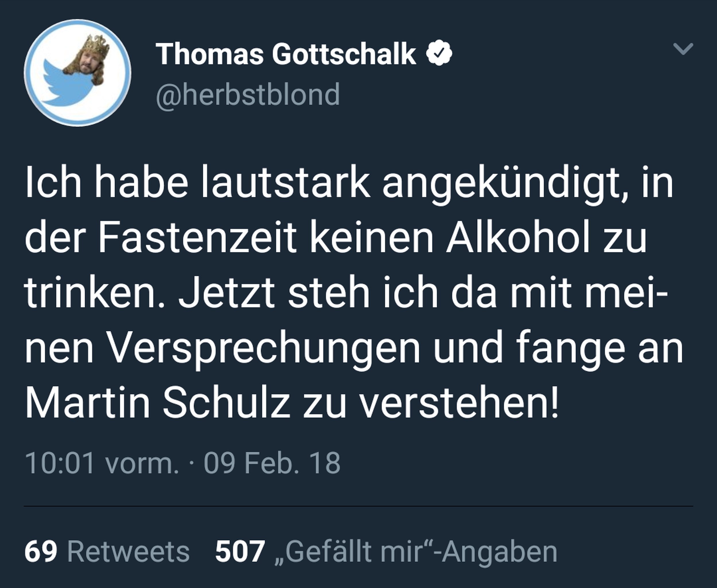717x588 pixels.
Task: Click the 09 Feb. 18 date
Action: (x=272, y=463)
